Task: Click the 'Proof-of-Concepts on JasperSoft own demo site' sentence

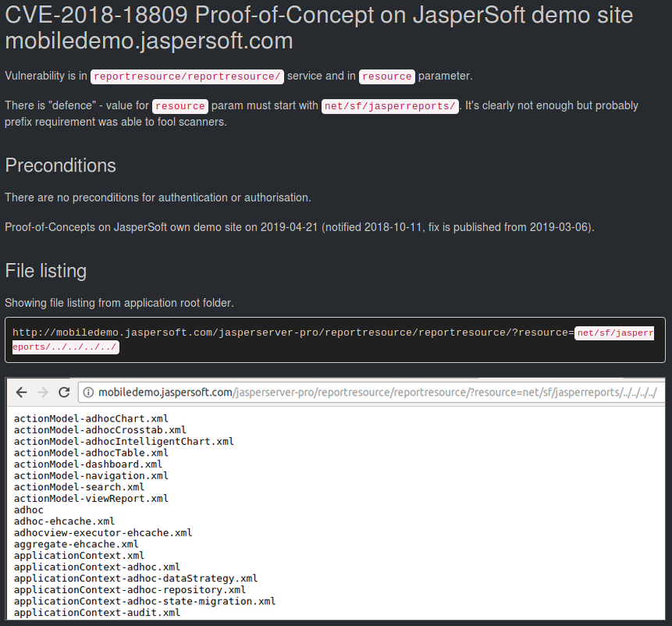Action: coord(300,227)
